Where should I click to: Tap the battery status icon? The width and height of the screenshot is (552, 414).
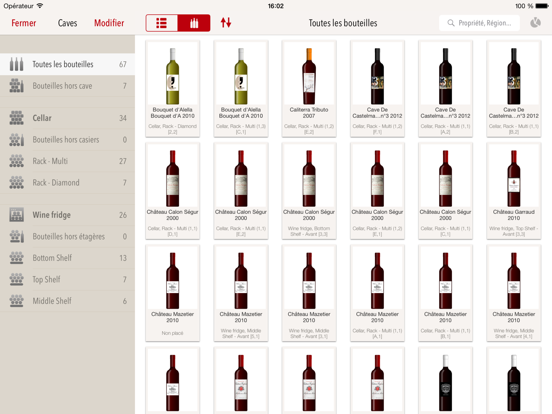(542, 6)
